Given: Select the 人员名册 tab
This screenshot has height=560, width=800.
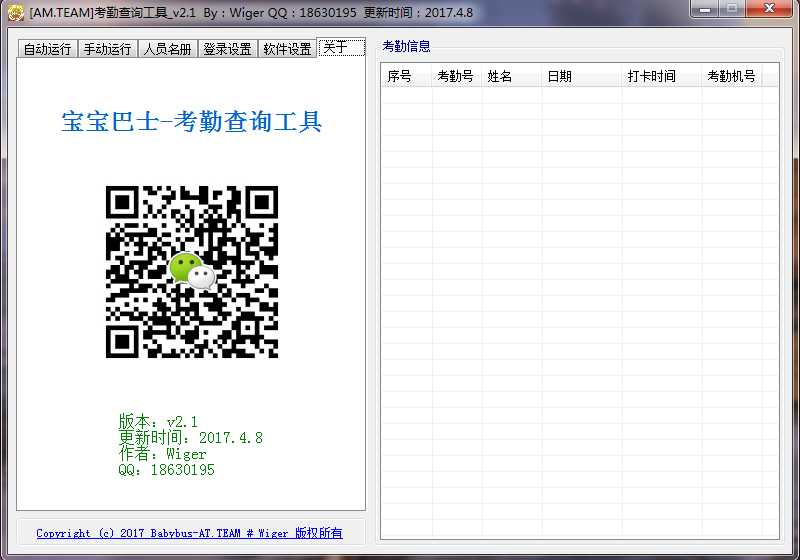Looking at the screenshot, I should (168, 49).
